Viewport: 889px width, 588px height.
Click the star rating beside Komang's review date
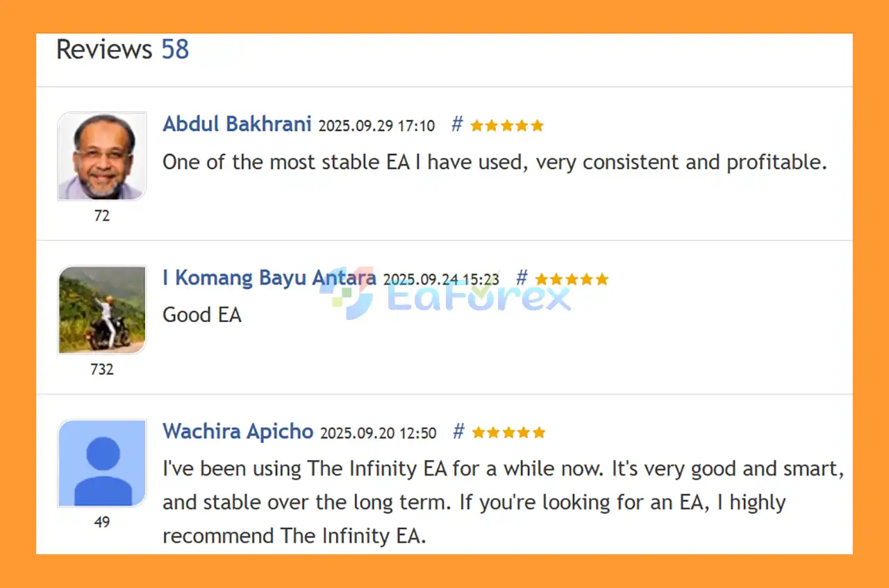(x=572, y=279)
